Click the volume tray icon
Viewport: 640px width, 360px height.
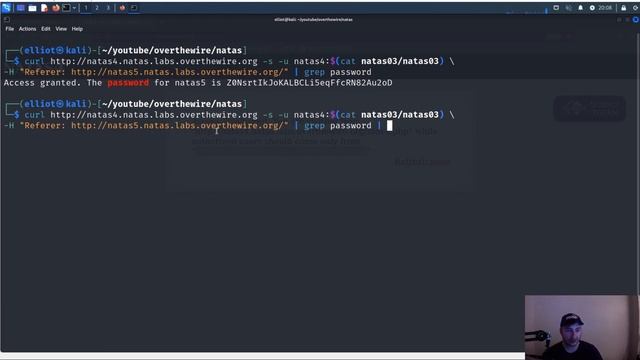(568, 8)
